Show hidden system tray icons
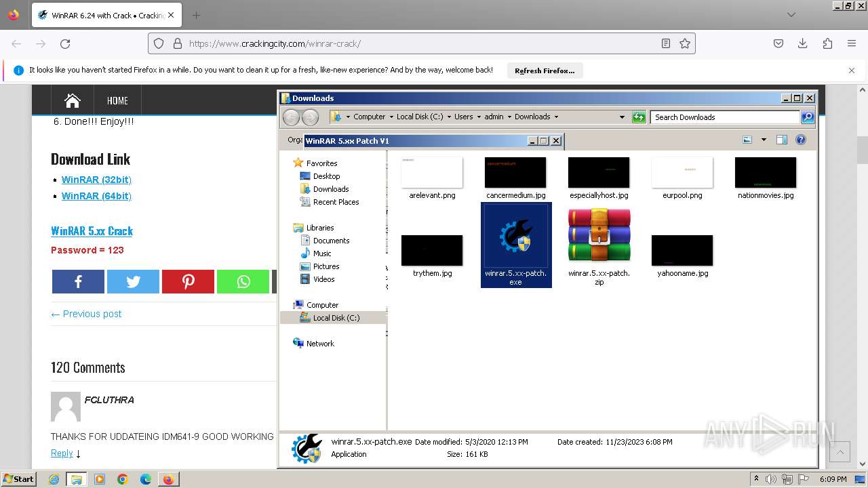The width and height of the screenshot is (868, 488). pyautogui.click(x=756, y=479)
